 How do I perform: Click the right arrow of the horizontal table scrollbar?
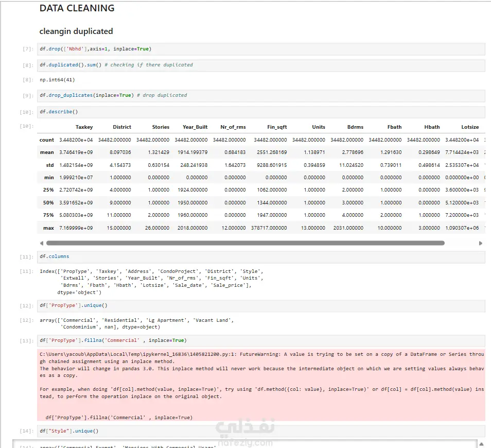(481, 243)
